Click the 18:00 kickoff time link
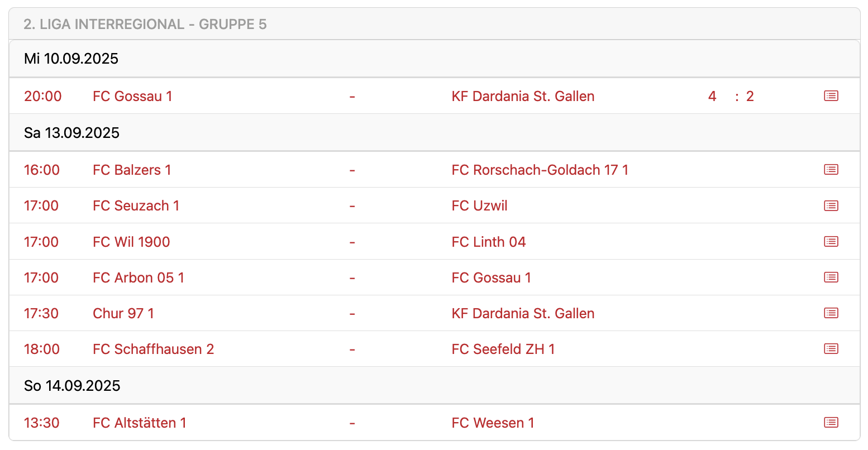Screen dimensions: 868x450 click(42, 349)
